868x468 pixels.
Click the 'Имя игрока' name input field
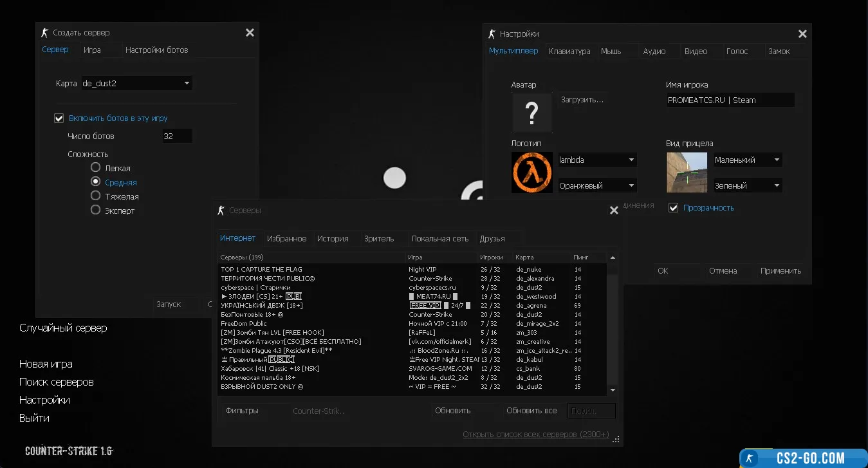pyautogui.click(x=730, y=100)
